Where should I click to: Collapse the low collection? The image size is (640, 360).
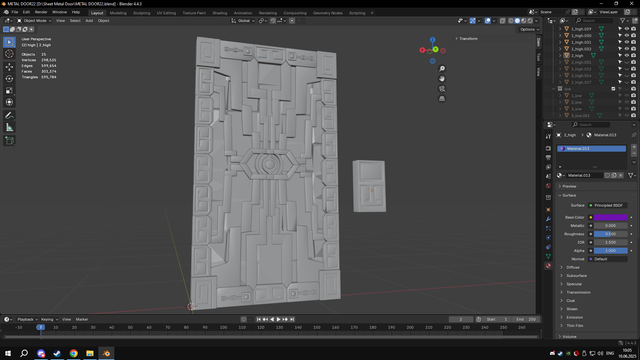(553, 89)
